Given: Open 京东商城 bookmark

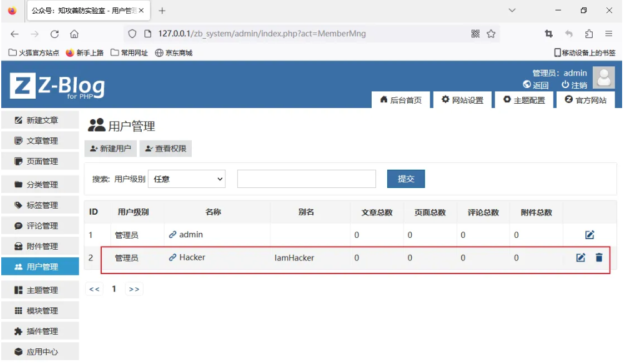Looking at the screenshot, I should coord(174,52).
